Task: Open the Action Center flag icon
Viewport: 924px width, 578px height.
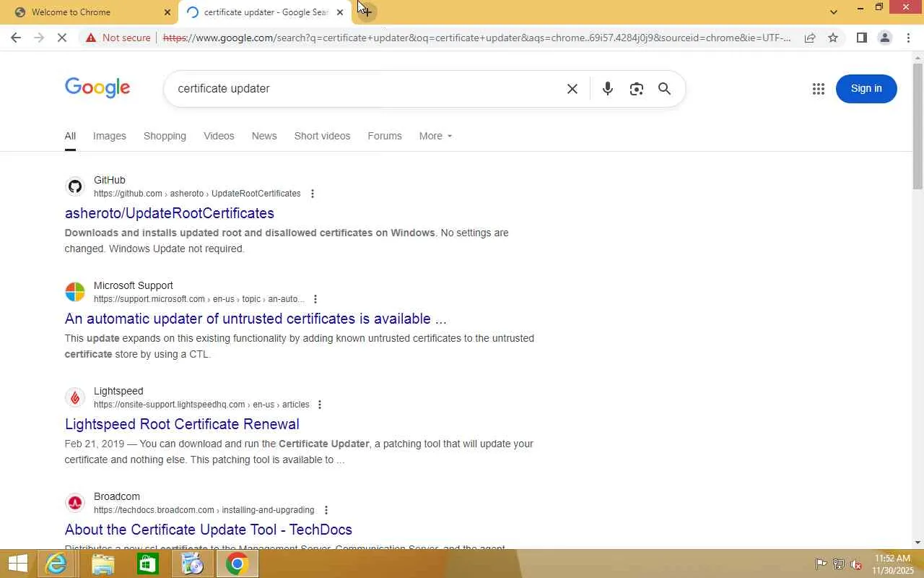Action: pos(821,564)
